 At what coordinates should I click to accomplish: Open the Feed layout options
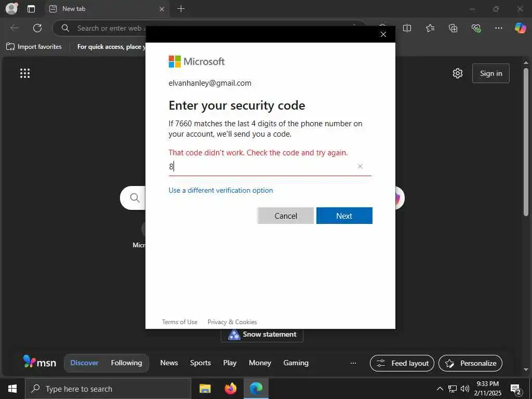click(x=402, y=363)
